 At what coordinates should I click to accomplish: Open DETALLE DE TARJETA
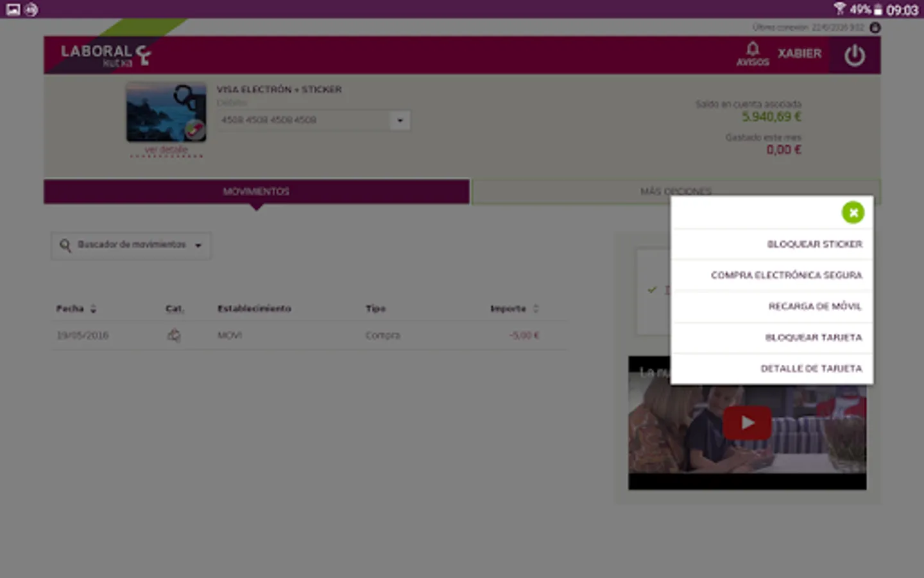click(x=772, y=369)
